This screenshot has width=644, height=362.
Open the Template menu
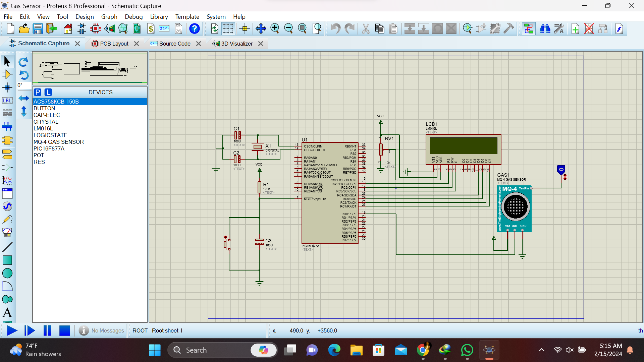[x=187, y=16]
